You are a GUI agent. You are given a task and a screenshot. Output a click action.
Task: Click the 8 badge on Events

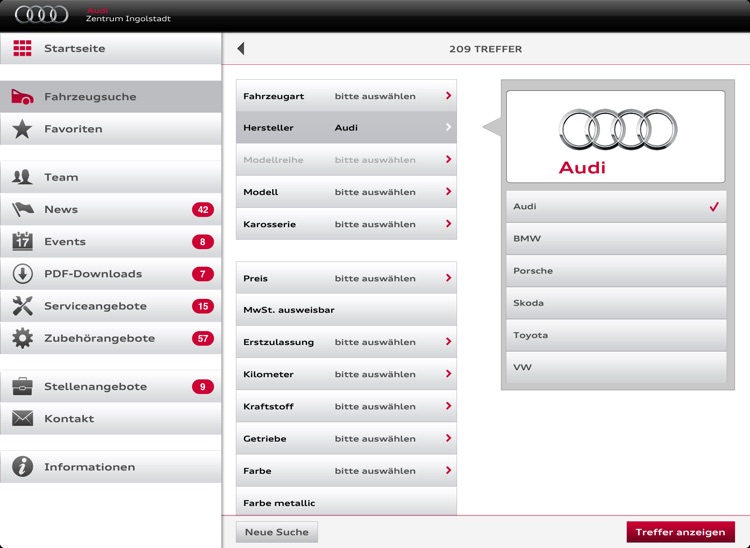point(203,241)
